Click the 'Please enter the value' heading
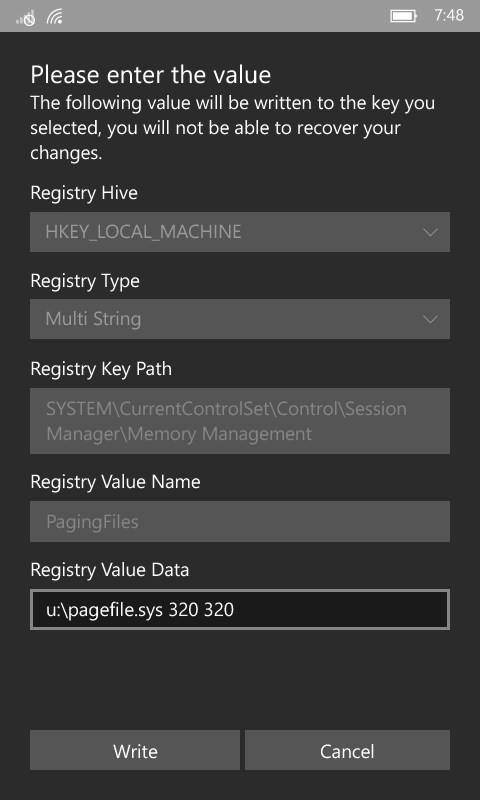Screen dimensions: 480x800 coord(150,74)
